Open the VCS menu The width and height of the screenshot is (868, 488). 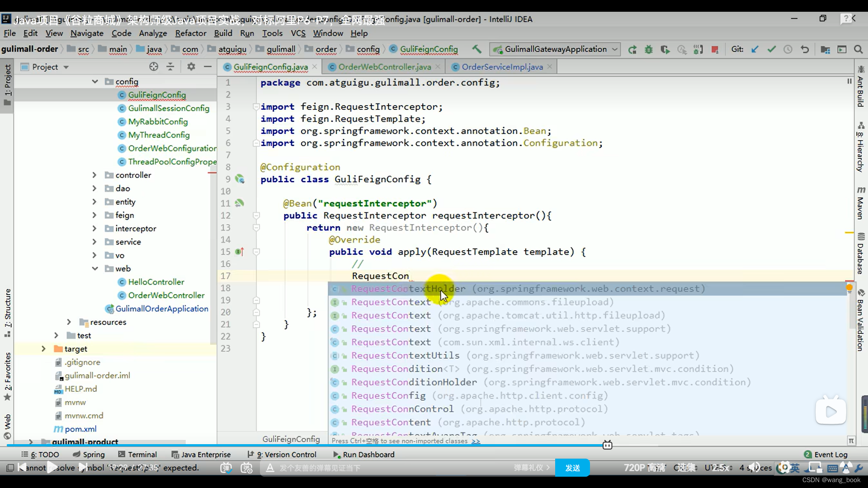pos(298,33)
